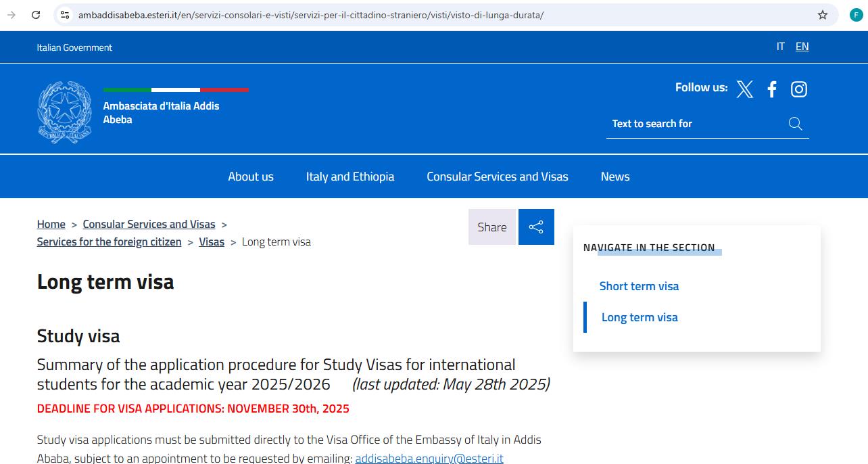This screenshot has width=868, height=464.
Task: Open the share options icon
Action: (x=536, y=227)
